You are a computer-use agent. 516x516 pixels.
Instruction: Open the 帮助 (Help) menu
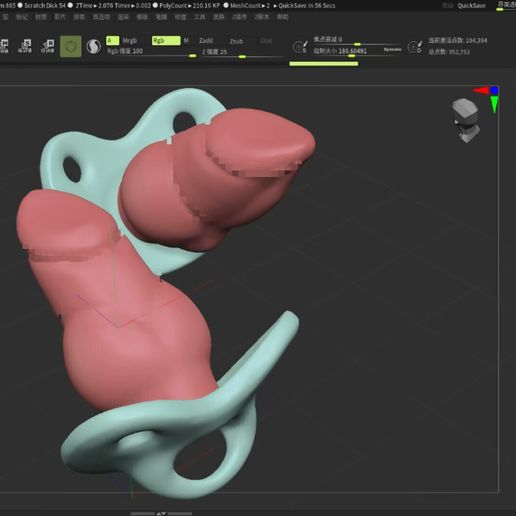(283, 17)
